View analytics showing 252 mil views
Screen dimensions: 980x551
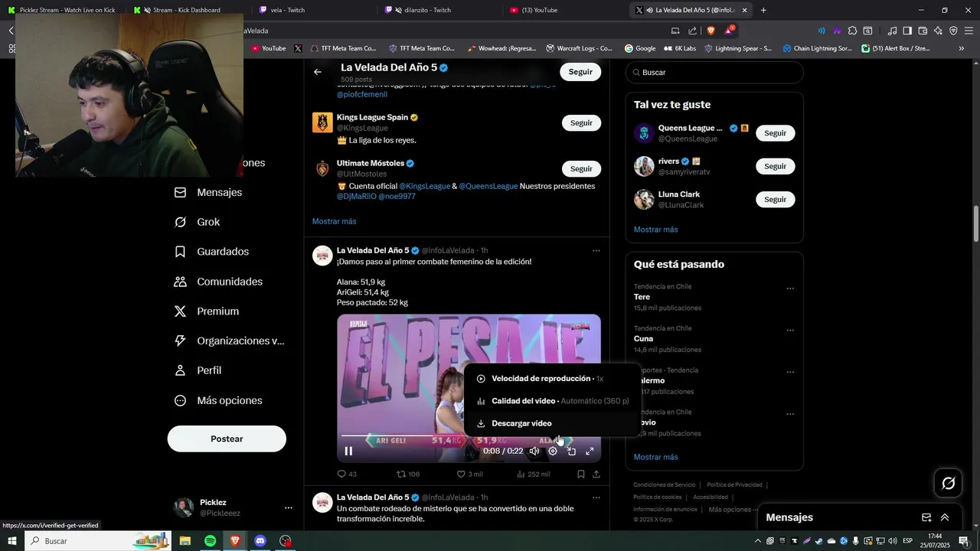534,474
